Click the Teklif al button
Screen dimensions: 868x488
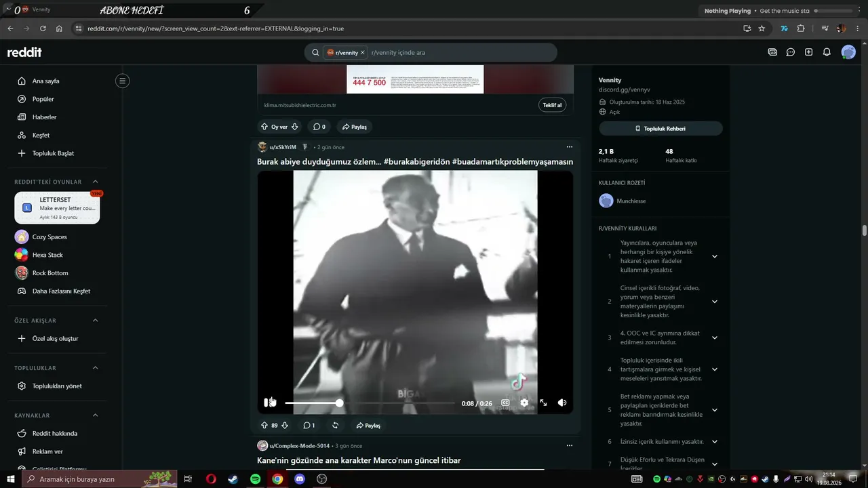553,105
